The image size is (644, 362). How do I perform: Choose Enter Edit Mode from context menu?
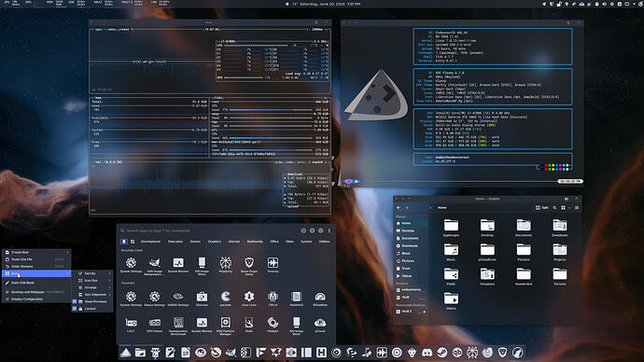click(x=36, y=283)
